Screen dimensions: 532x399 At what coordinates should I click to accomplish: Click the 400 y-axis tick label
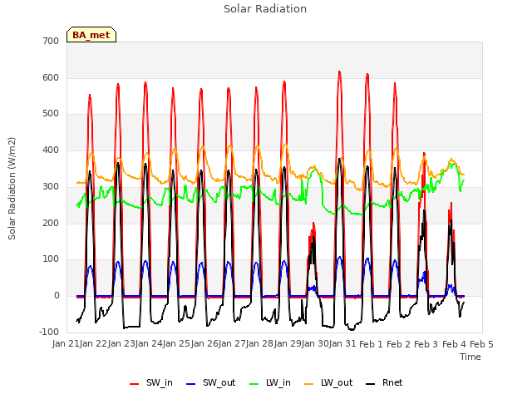coord(51,150)
